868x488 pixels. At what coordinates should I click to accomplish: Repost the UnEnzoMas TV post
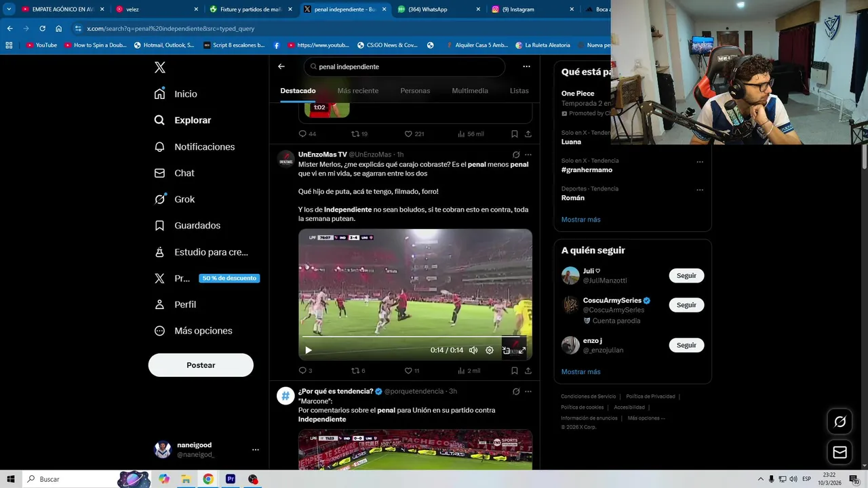358,371
